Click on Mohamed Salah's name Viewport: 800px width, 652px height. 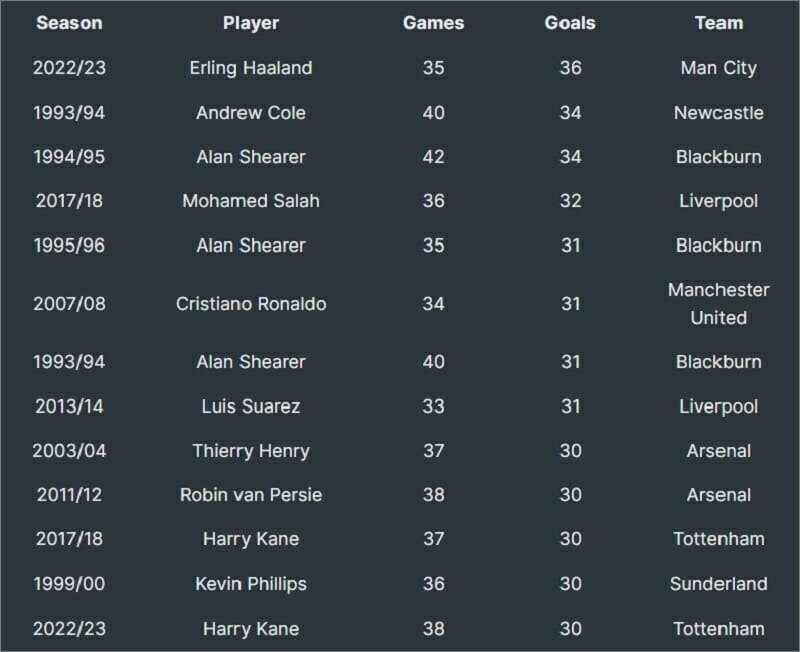point(251,201)
